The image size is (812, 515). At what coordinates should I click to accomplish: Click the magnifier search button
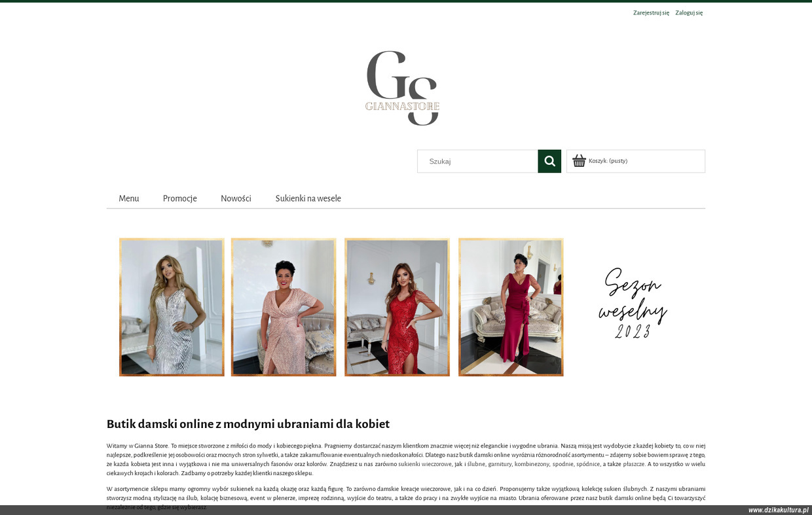[x=549, y=161]
